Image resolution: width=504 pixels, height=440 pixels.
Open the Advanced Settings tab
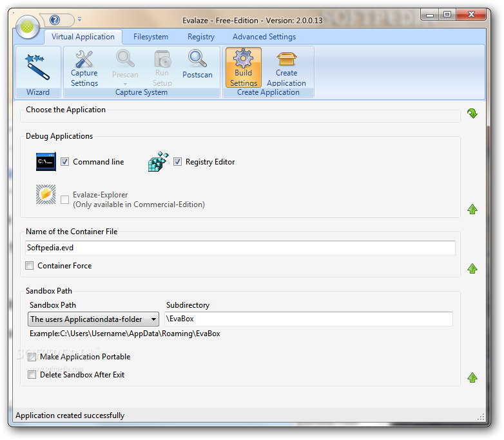264,37
